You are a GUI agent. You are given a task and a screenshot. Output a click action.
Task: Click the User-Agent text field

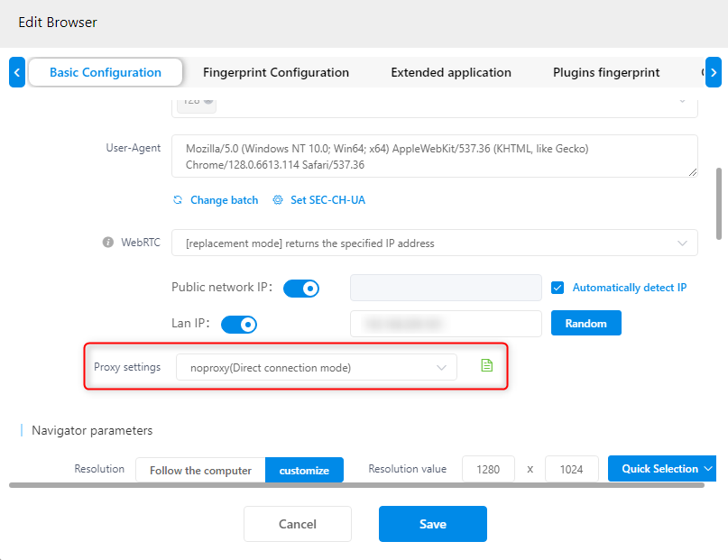pos(435,156)
